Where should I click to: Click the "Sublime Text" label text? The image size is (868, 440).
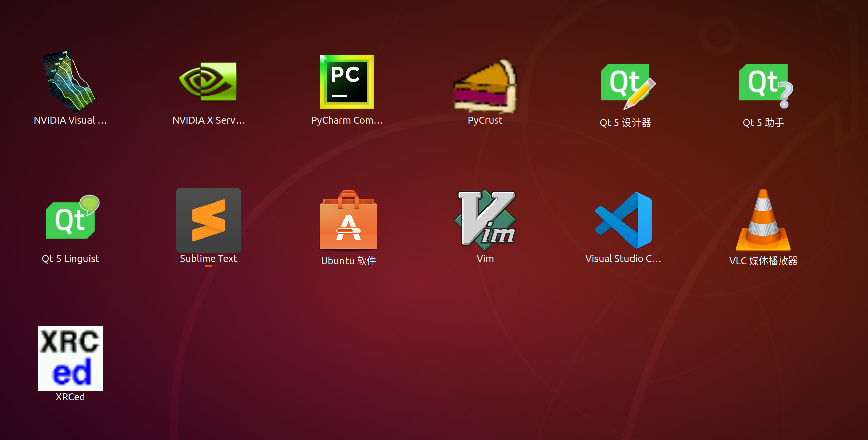[208, 259]
